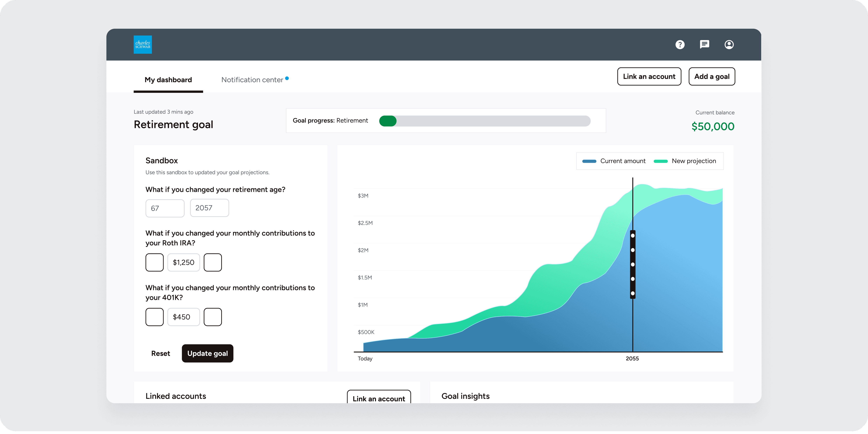868x434 pixels.
Task: Switch to the My dashboard tab
Action: point(168,80)
